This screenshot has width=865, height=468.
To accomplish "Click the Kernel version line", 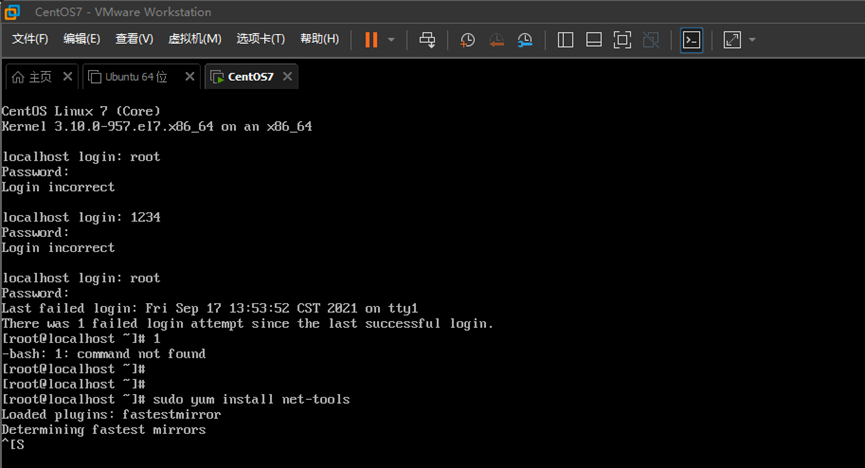I will (157, 126).
